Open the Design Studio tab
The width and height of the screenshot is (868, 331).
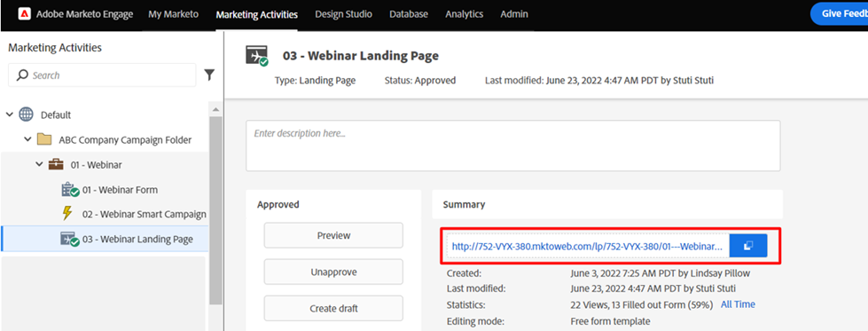click(x=344, y=14)
